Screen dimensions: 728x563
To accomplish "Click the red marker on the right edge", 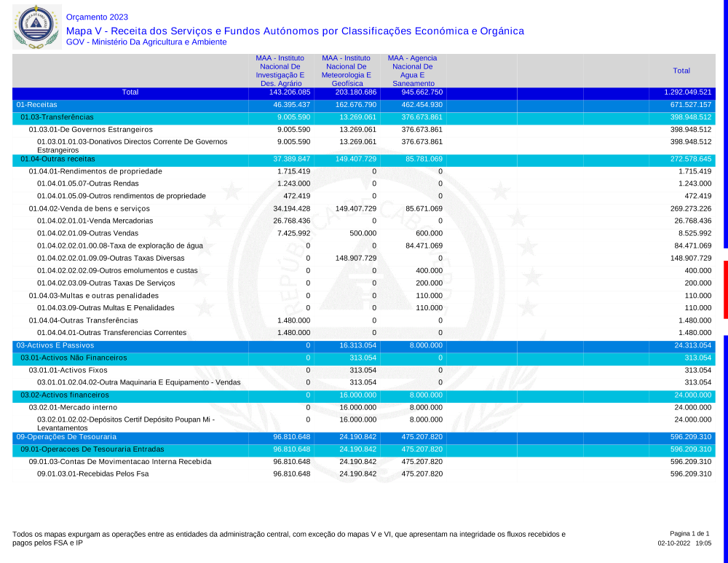I will click(725, 289).
